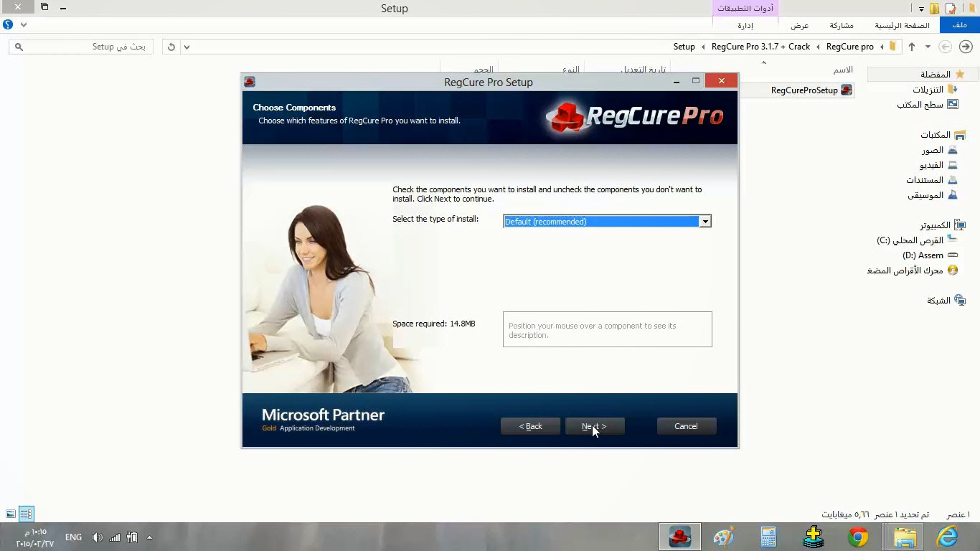Open Internet Explorer from the taskbar
980x551 pixels.
pos(948,537)
